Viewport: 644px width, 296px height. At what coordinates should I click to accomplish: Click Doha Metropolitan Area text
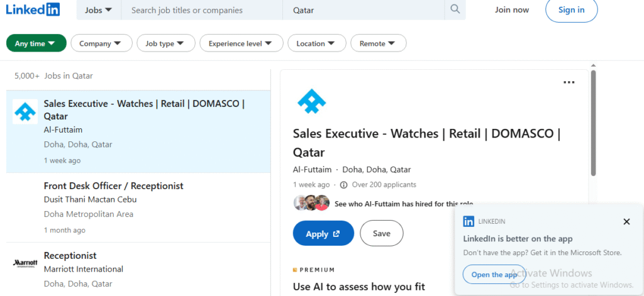click(89, 214)
